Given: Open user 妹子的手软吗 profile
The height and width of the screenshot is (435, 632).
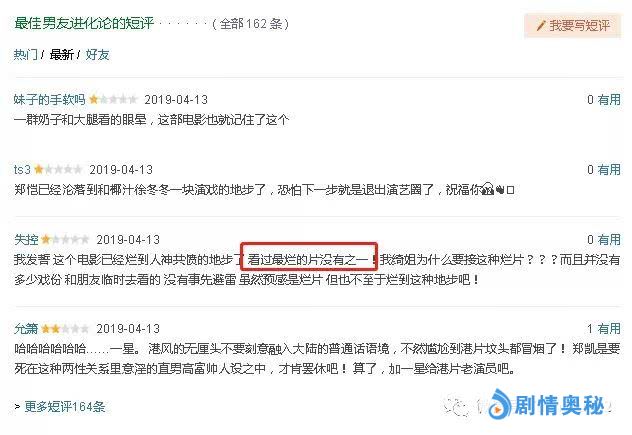Looking at the screenshot, I should pyautogui.click(x=49, y=99).
